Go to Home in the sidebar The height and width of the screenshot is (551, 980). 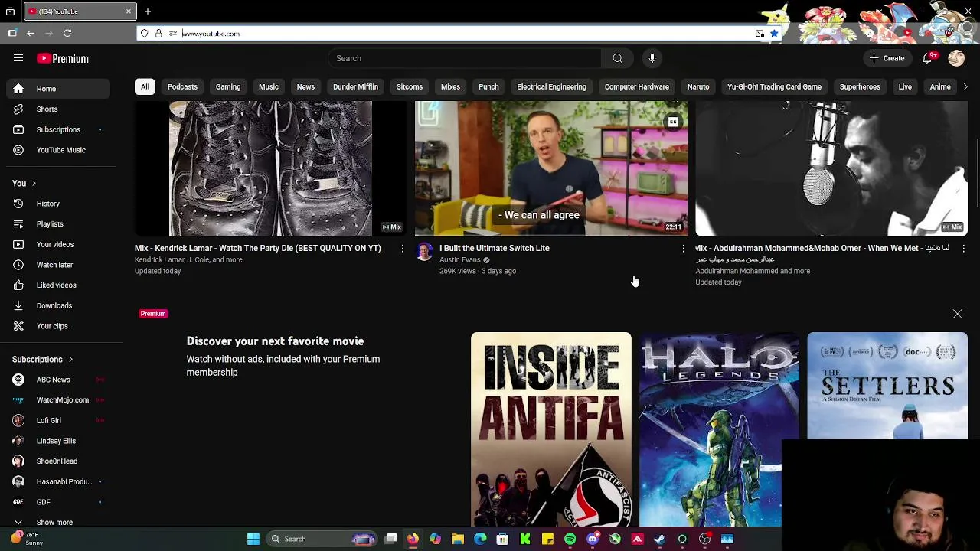(58, 89)
